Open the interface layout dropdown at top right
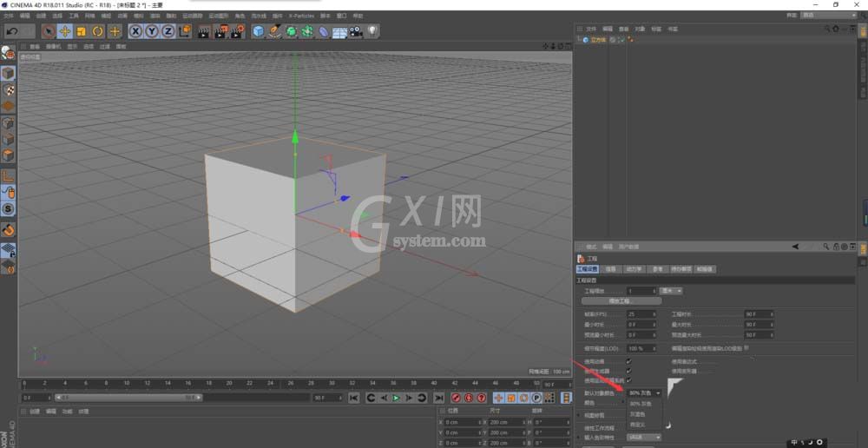The height and width of the screenshot is (448, 868). pyautogui.click(x=829, y=15)
